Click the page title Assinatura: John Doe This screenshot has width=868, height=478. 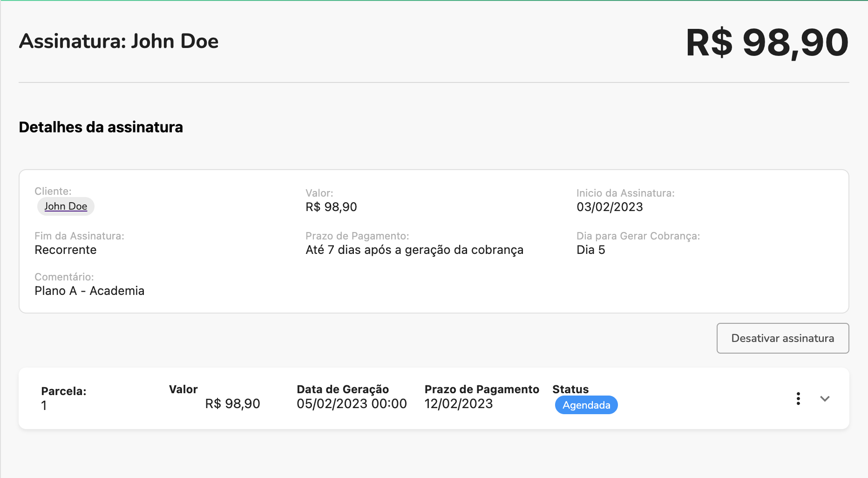click(119, 41)
